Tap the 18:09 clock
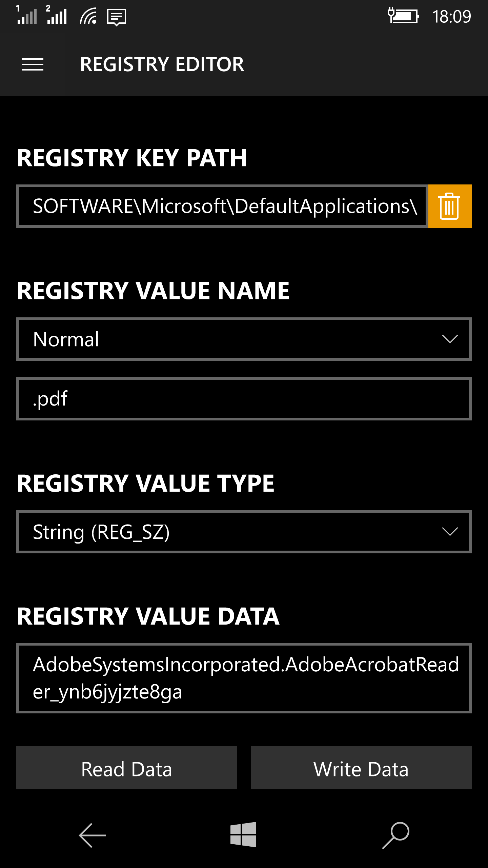The height and width of the screenshot is (868, 488). [451, 16]
